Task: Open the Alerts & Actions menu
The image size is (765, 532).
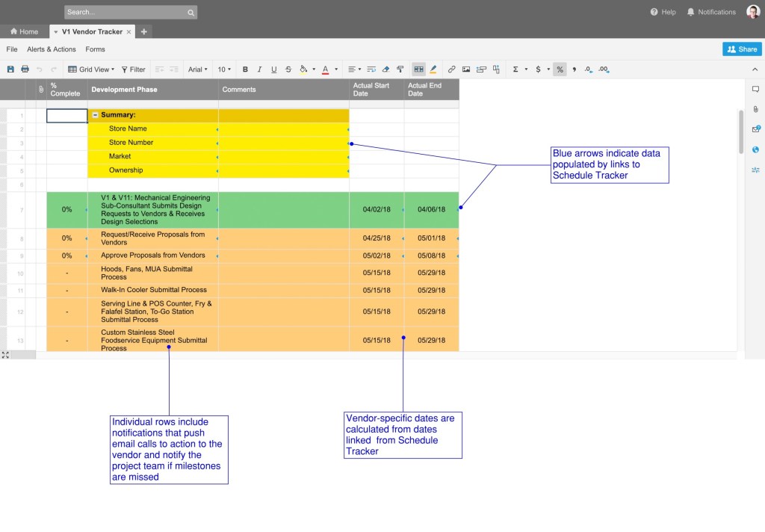Action: [x=52, y=49]
